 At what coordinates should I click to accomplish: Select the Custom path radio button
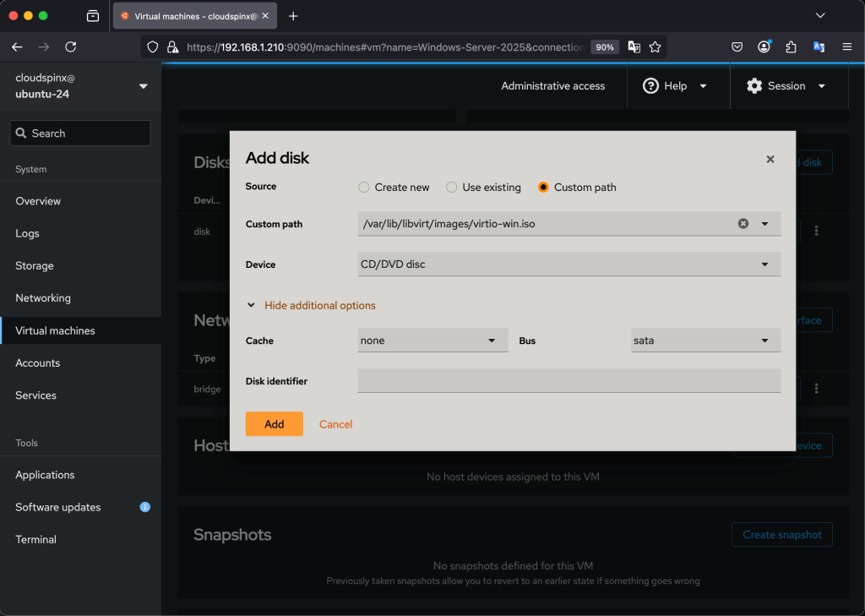[543, 188]
